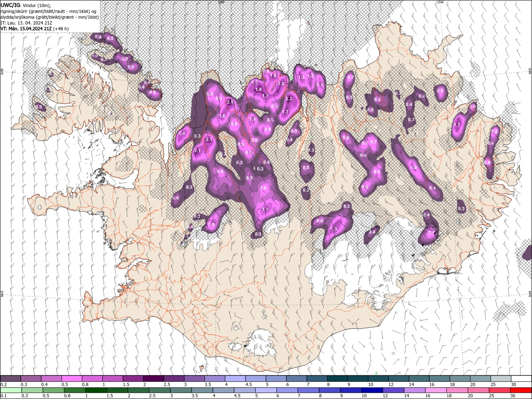Click the bottom-row legend swatch starting at 16
Viewport: 532px width, 399px height.
tap(435, 390)
